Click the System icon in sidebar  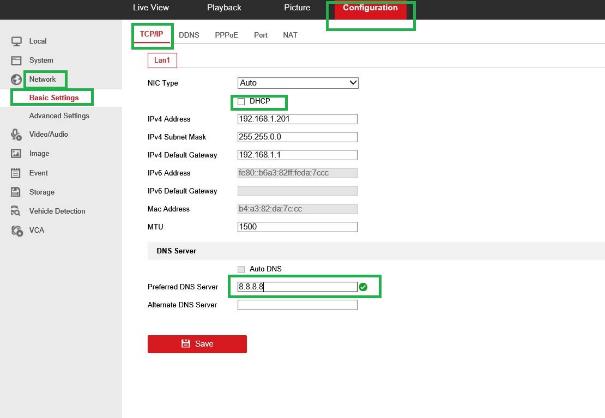16,60
